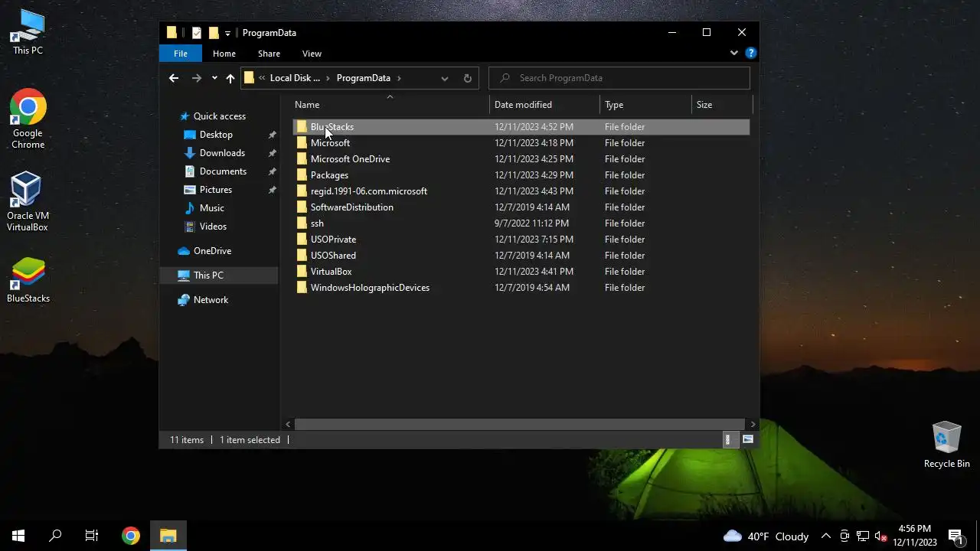Click the taskbar clock showing 4:56 PM
The width and height of the screenshot is (980, 551).
point(914,536)
